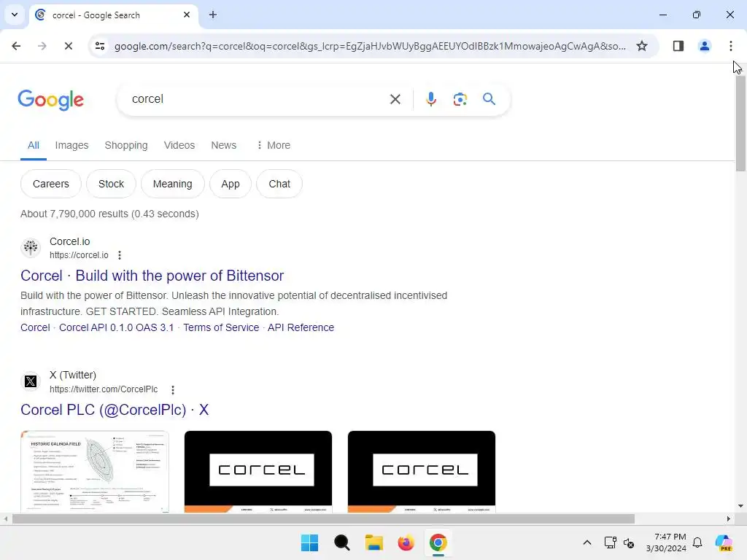
Task: Click the browser forward arrow
Action: click(x=42, y=46)
